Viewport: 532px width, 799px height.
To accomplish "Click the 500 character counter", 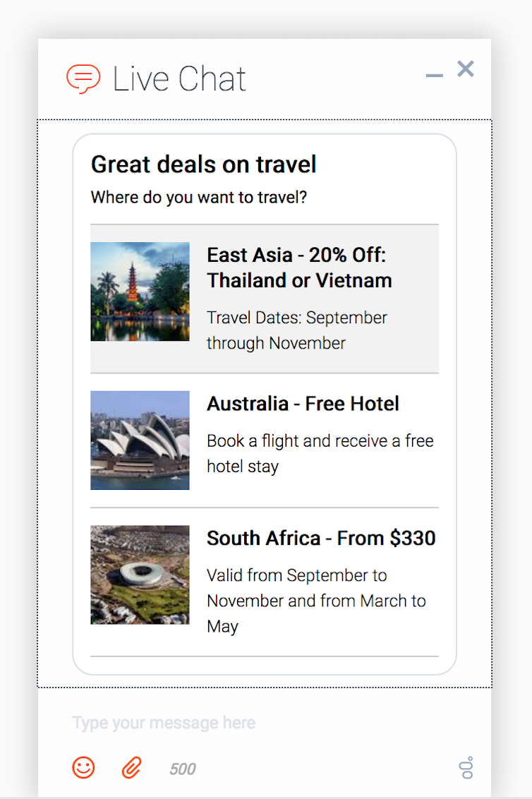I will pyautogui.click(x=183, y=769).
